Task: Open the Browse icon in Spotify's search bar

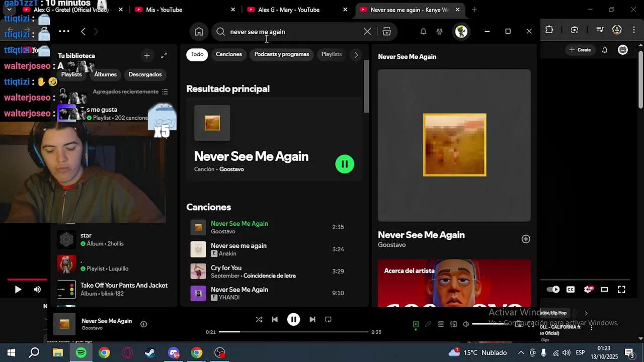Action: [386, 32]
